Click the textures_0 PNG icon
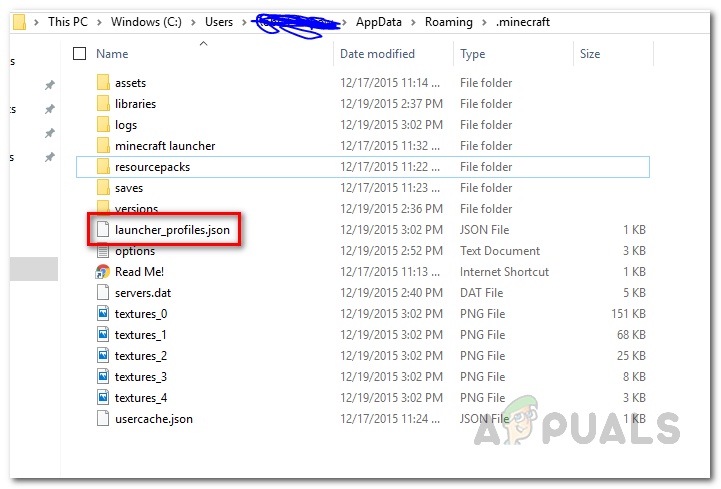This screenshot has height=489, width=721. pyautogui.click(x=103, y=314)
